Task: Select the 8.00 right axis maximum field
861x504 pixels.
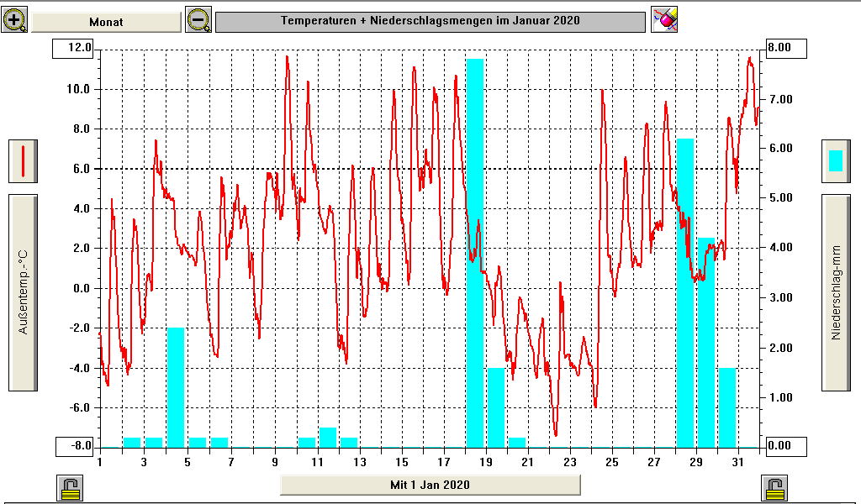Action: click(783, 48)
